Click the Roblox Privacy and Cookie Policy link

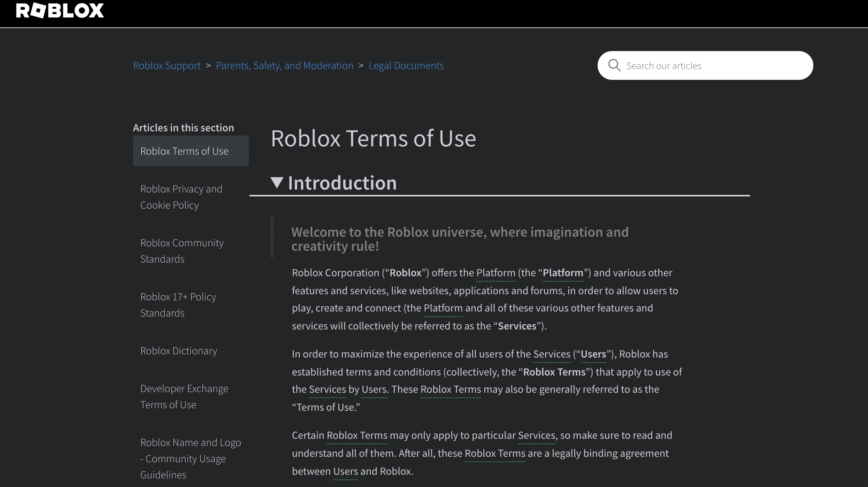[181, 196]
